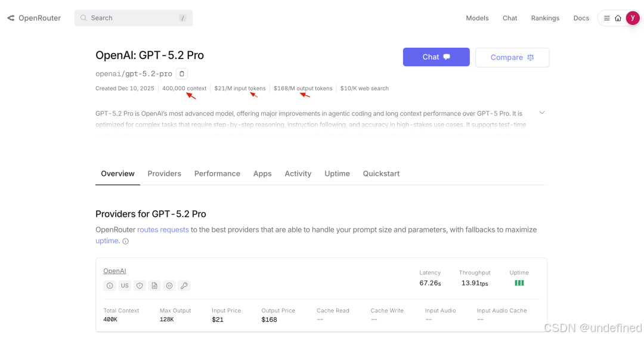Screen dimensions: 644x338
Task: Select the Quickstart tab
Action: click(381, 173)
